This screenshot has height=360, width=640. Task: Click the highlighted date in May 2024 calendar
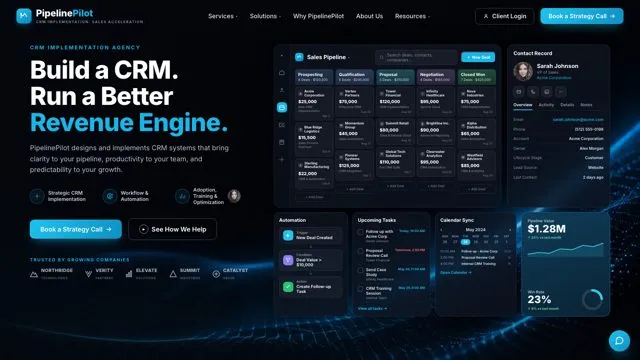[x=465, y=242]
